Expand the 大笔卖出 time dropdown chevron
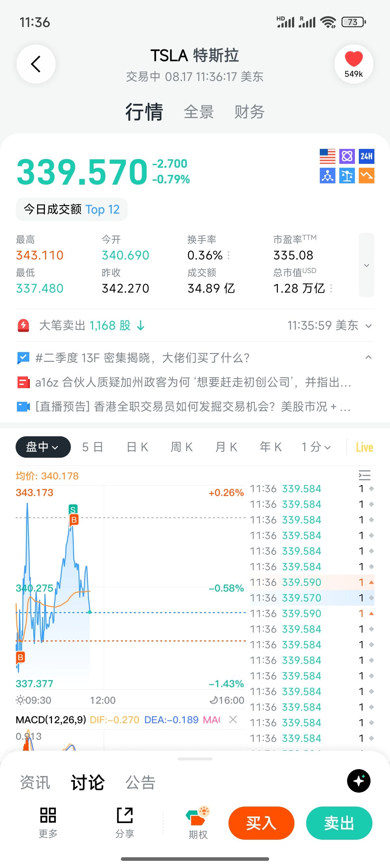 369,326
